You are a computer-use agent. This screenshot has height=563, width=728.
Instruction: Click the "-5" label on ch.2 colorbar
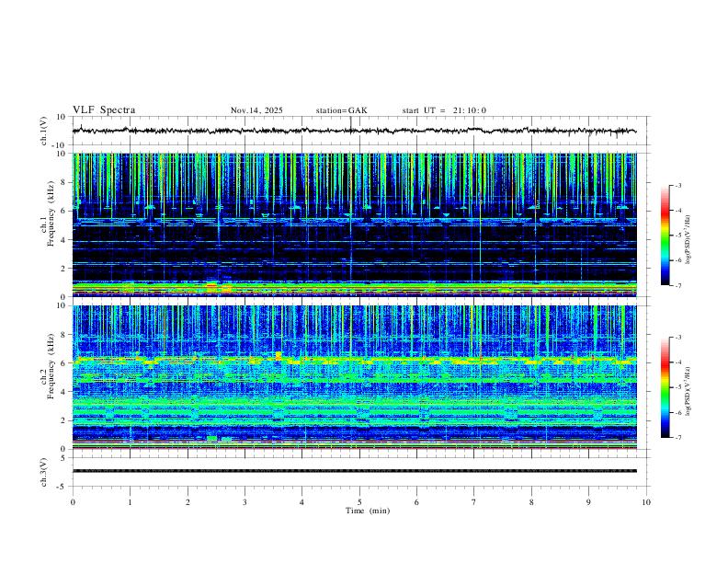tap(678, 387)
